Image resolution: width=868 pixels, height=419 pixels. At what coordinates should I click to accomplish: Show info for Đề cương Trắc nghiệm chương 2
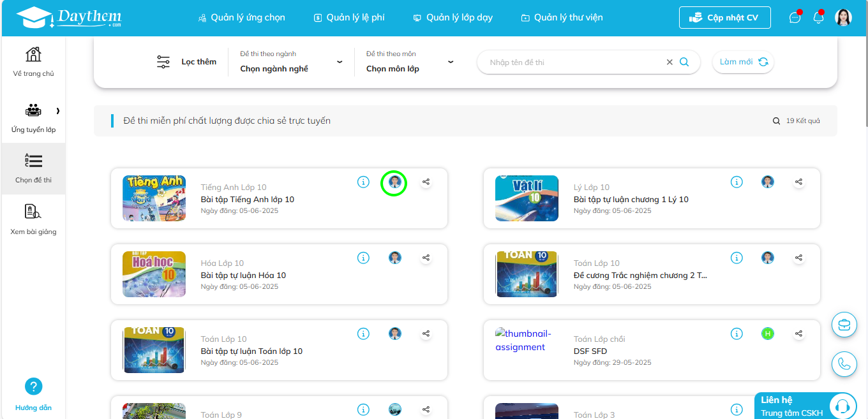pos(737,258)
